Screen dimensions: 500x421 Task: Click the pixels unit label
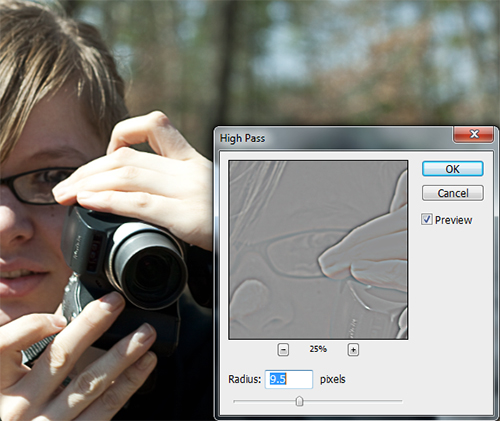click(x=332, y=380)
